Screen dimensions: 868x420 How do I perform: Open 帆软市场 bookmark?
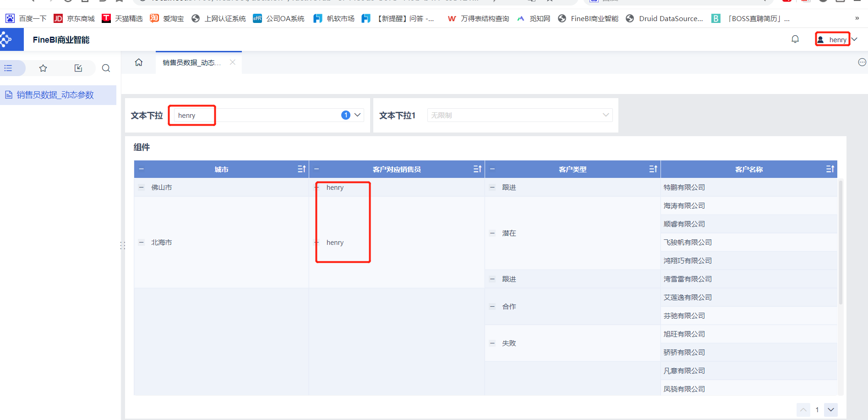pyautogui.click(x=334, y=18)
